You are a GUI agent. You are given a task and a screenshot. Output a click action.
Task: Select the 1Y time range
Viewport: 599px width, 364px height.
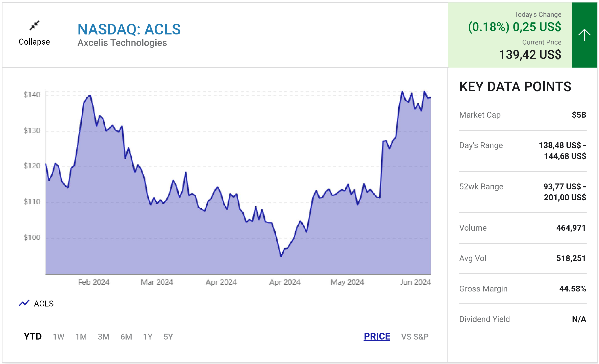147,337
